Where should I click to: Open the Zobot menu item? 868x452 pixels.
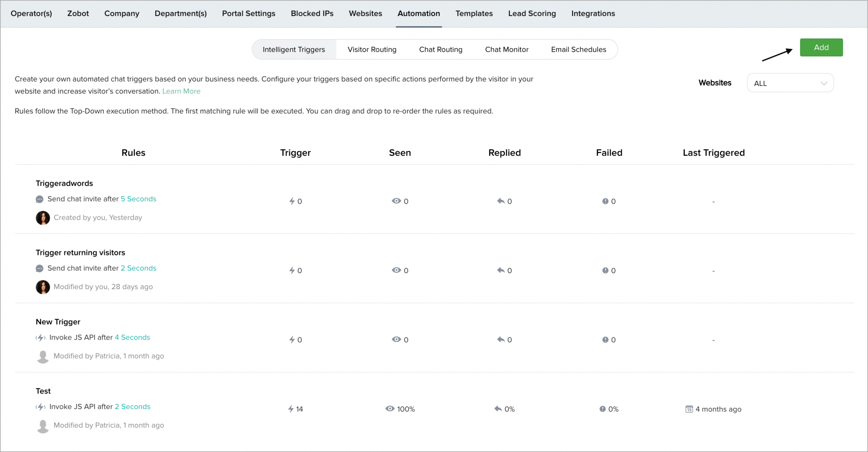pos(78,13)
